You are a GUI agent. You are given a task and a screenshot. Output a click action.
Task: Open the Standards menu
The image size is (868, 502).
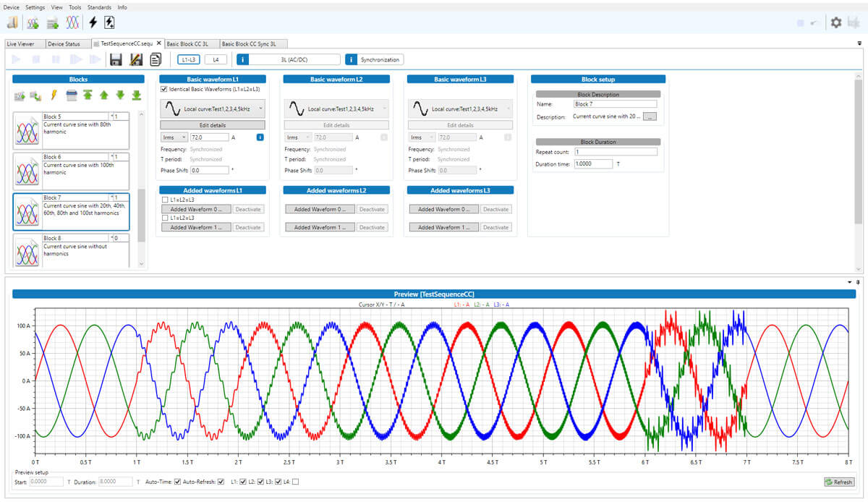coord(99,7)
